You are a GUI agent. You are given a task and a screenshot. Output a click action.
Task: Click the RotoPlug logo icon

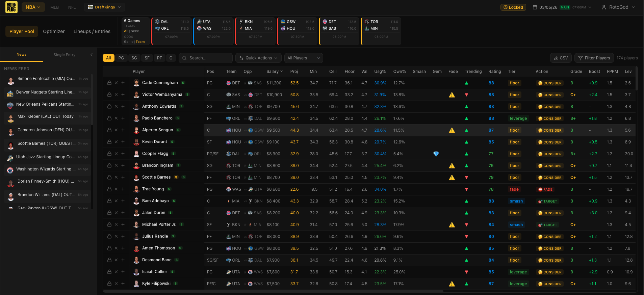[x=11, y=7]
